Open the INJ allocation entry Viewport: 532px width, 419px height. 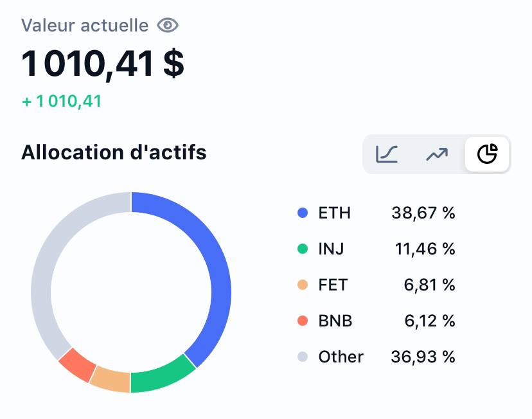point(330,249)
